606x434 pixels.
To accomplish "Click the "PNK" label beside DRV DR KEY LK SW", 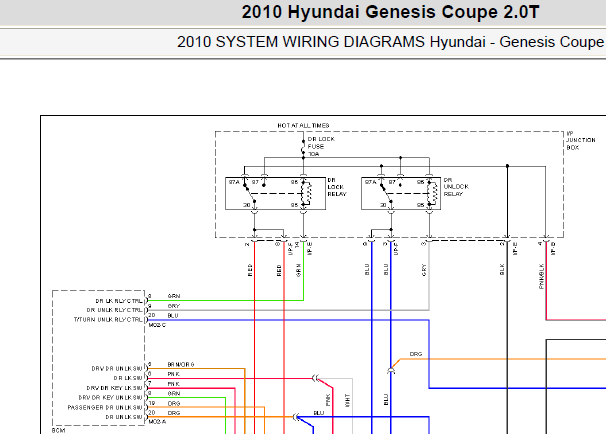I will [x=174, y=384].
